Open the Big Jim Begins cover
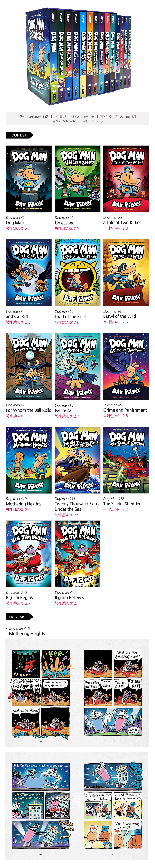Image resolution: width=155 pixels, height=868 pixels. [x=29, y=554]
